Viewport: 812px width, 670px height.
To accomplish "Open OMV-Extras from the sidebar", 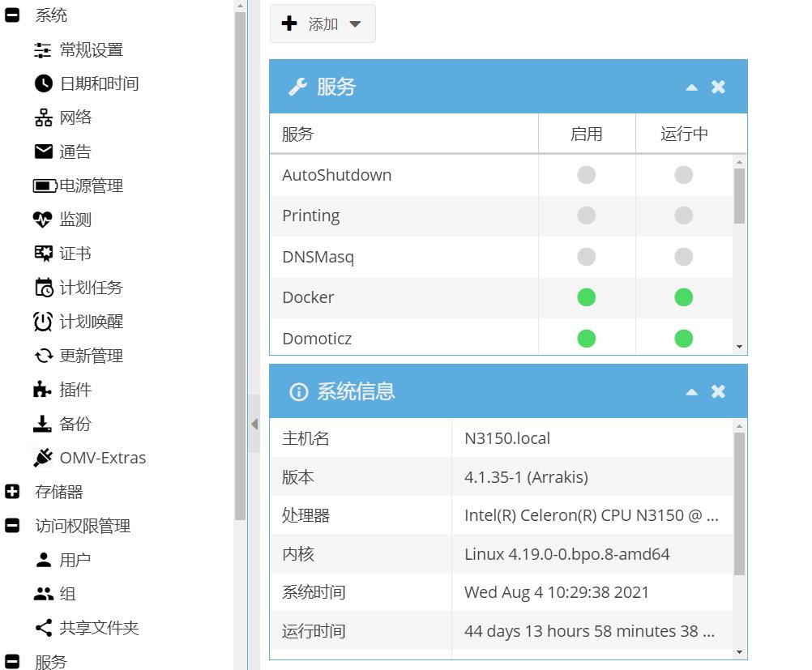I will pos(102,458).
